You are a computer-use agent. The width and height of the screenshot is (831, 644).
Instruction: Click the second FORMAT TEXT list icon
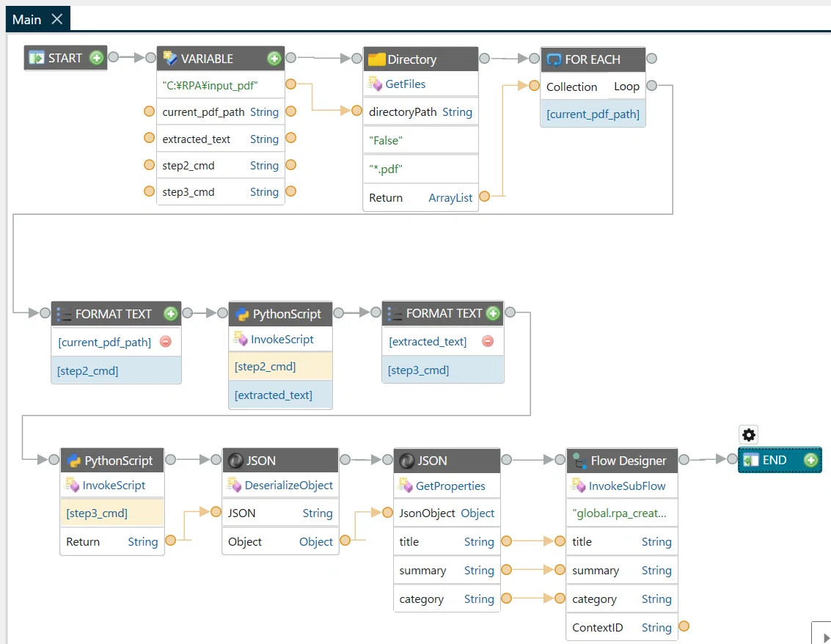(x=395, y=313)
